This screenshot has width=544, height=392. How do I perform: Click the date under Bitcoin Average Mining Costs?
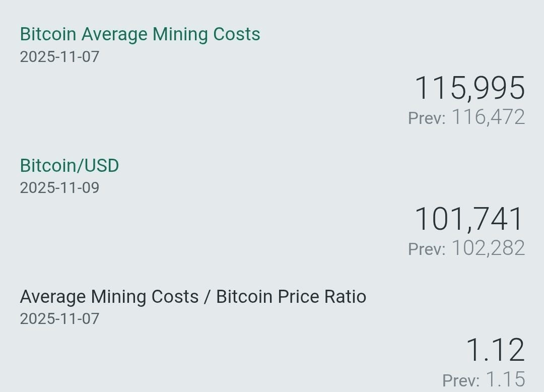pos(59,56)
